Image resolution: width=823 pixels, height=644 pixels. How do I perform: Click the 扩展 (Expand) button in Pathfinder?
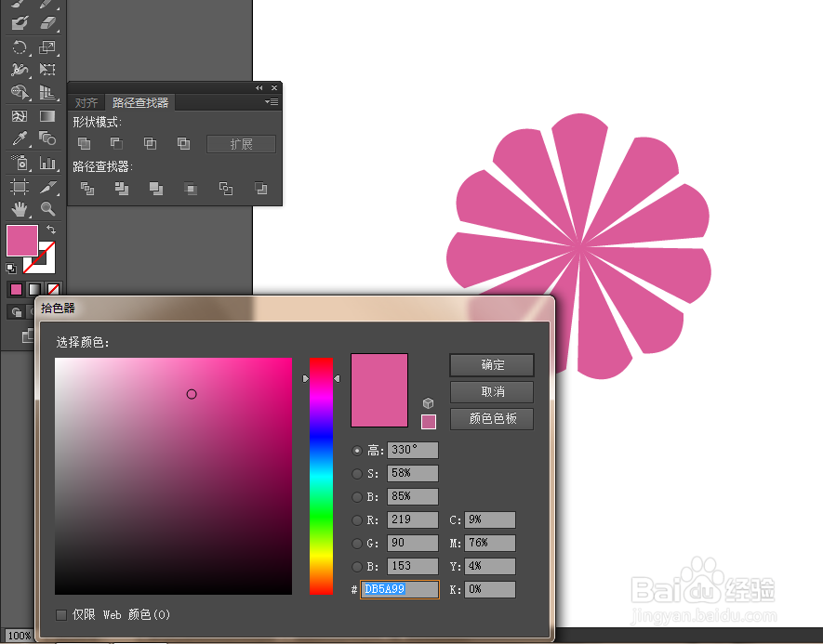pyautogui.click(x=242, y=144)
